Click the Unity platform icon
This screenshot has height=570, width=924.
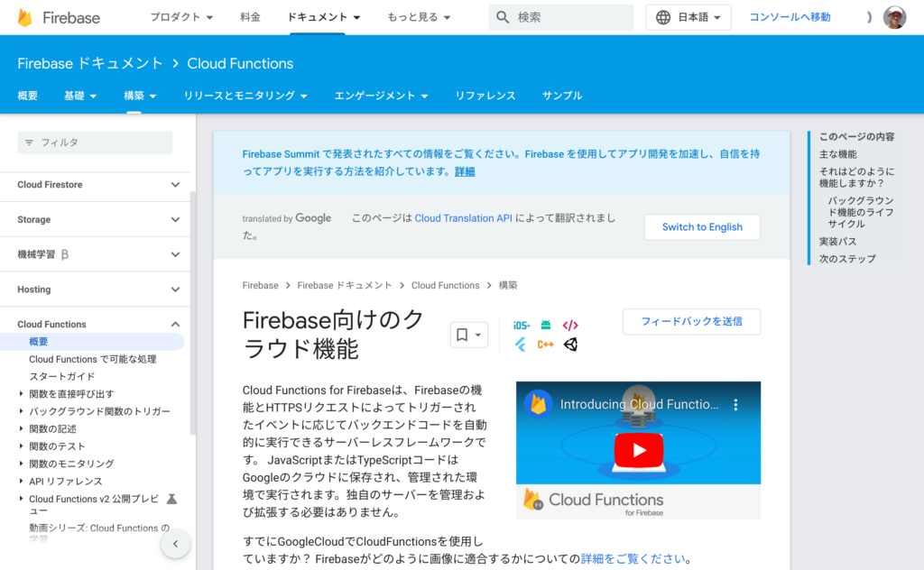click(570, 345)
